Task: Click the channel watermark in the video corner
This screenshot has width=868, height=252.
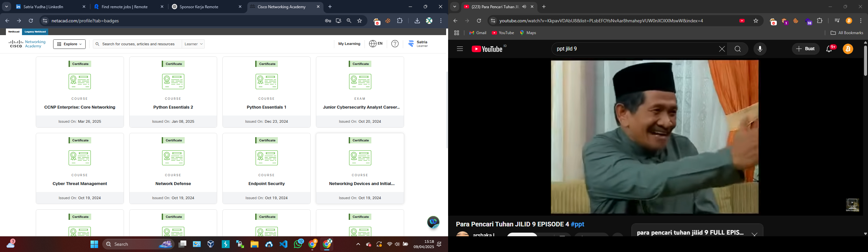Action: click(x=853, y=205)
